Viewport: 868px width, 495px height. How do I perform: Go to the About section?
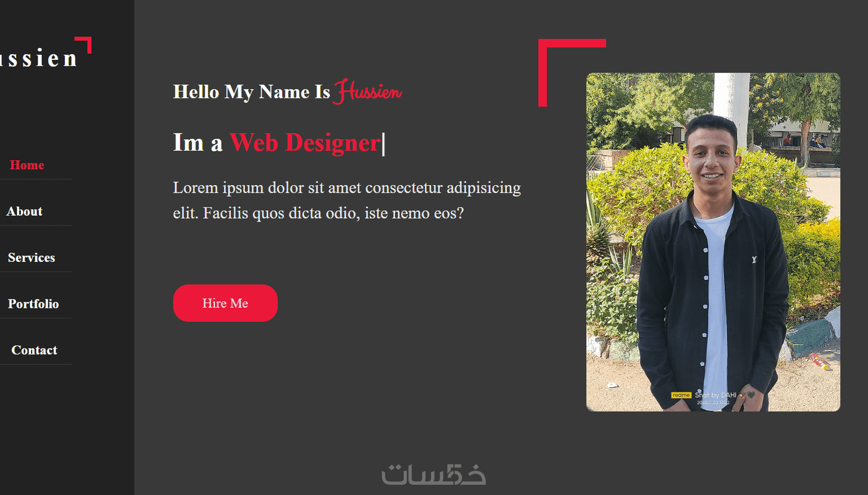pyautogui.click(x=25, y=211)
